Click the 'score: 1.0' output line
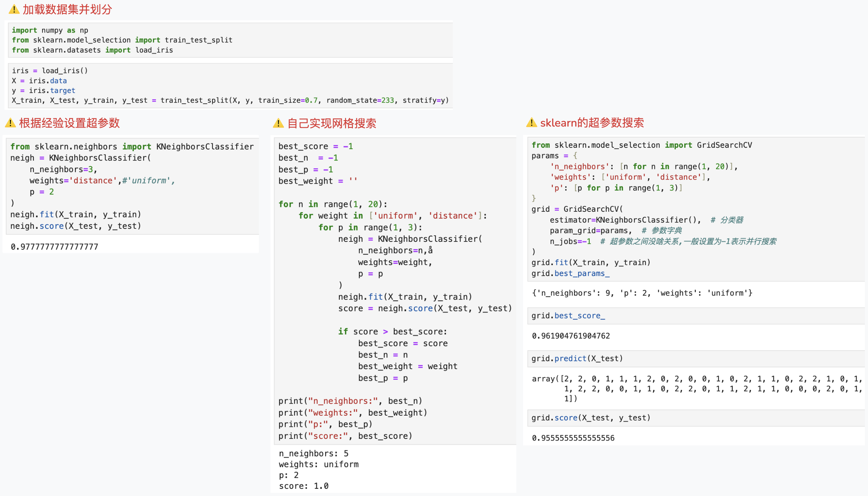This screenshot has height=496, width=868. (x=303, y=486)
